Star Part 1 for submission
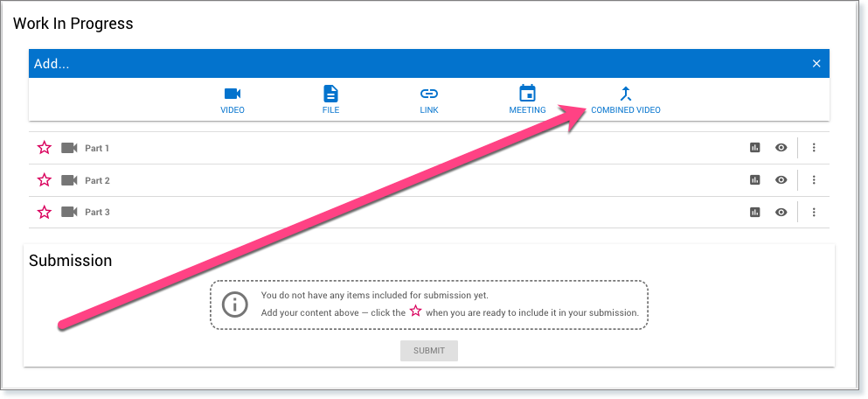The image size is (868, 399). [x=45, y=148]
